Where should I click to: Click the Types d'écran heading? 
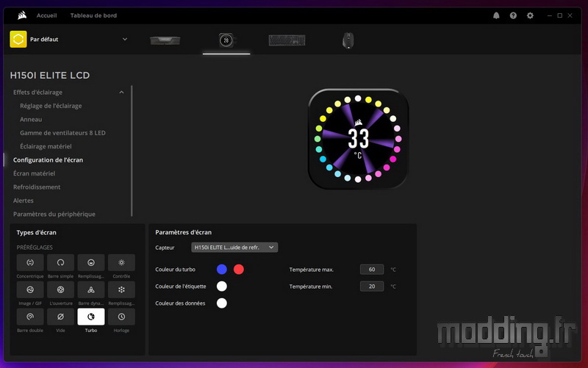click(36, 232)
